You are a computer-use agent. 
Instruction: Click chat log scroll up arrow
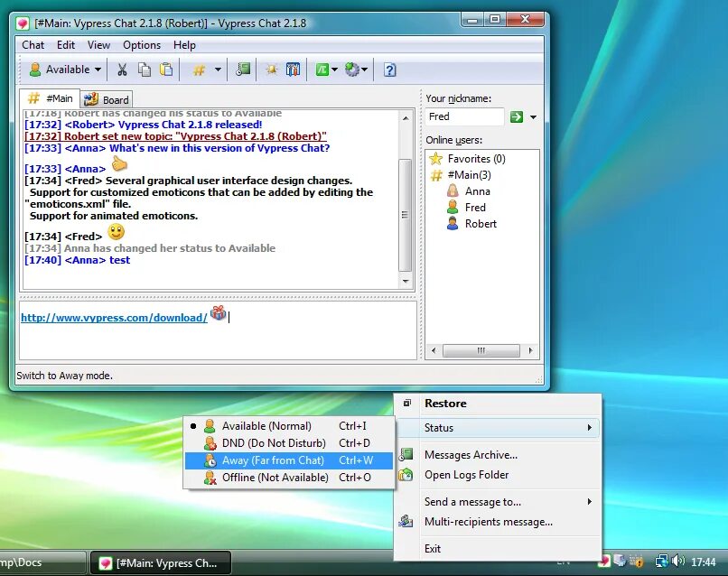(x=406, y=118)
